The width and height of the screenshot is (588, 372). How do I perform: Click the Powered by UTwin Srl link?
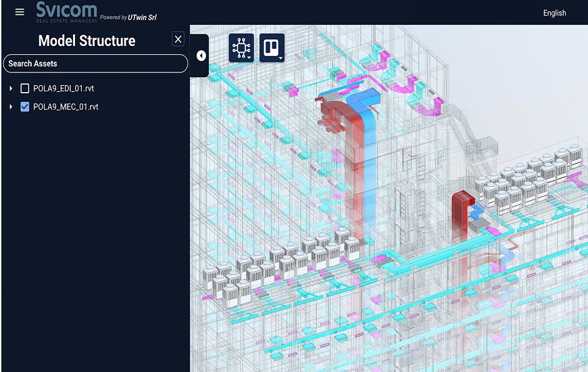[x=128, y=17]
